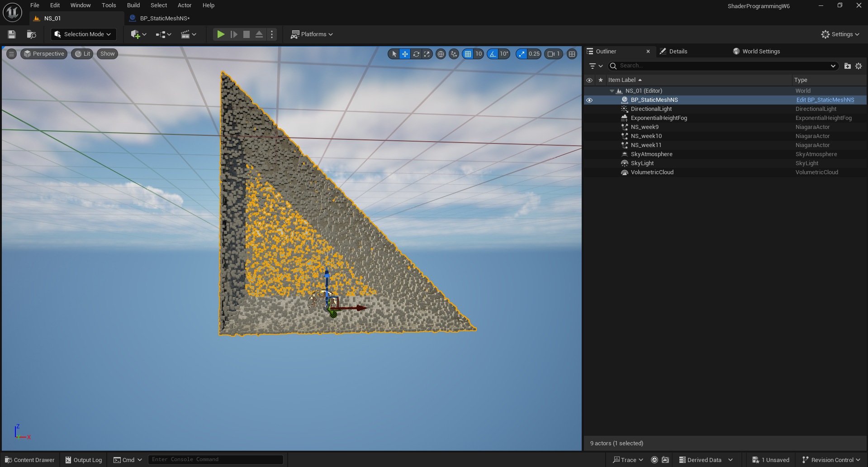Adjust camera speed setting 1
This screenshot has height=467, width=868.
pos(554,54)
